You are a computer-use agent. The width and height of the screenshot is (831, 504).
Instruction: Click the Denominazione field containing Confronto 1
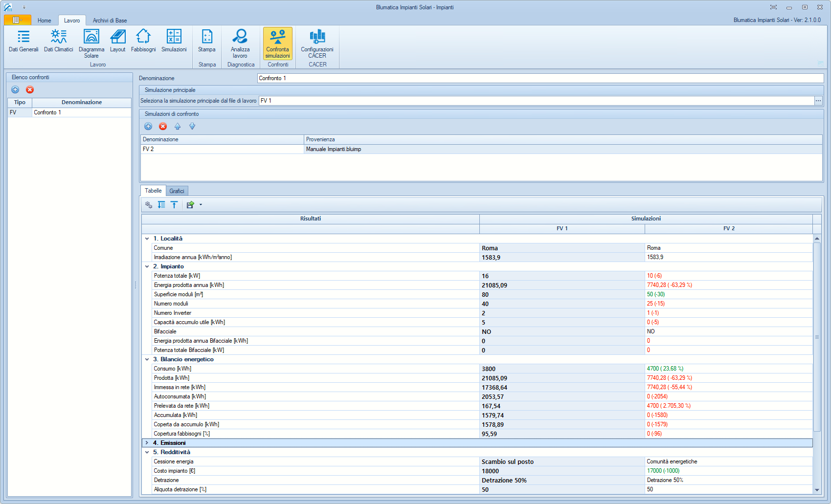click(x=540, y=78)
